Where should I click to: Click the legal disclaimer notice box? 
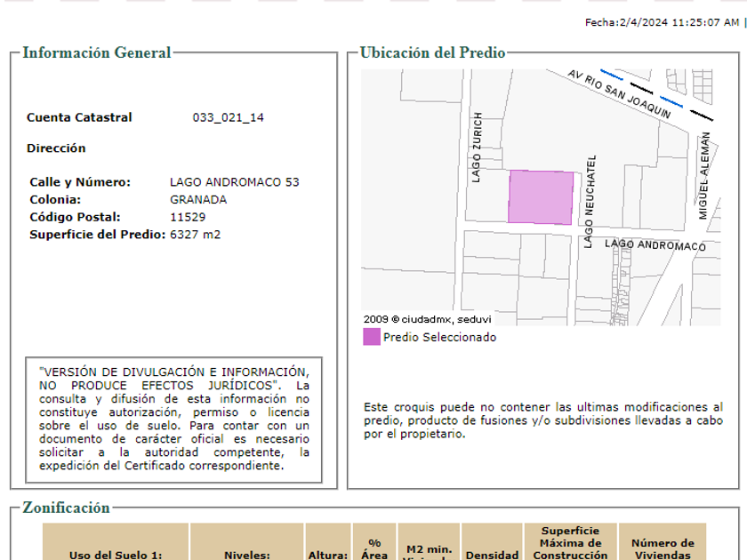[173, 419]
